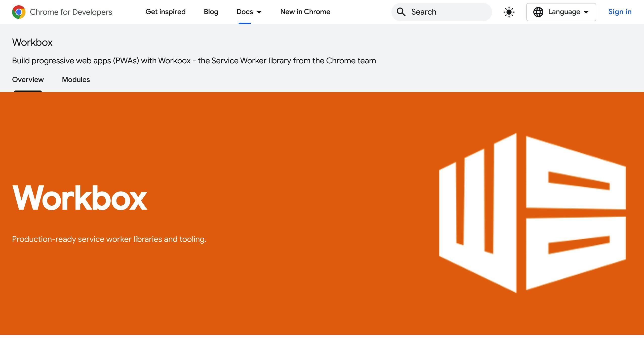This screenshot has height=362, width=644.
Task: Click the Sign in link
Action: pos(620,12)
